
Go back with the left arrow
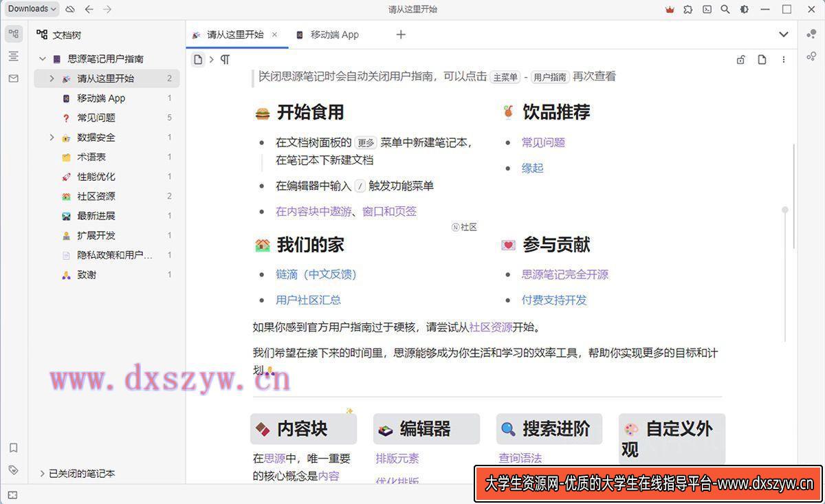pyautogui.click(x=89, y=9)
